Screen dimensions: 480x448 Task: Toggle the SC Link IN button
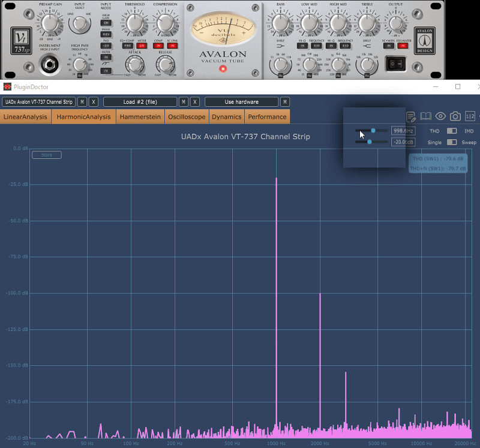pos(172,46)
